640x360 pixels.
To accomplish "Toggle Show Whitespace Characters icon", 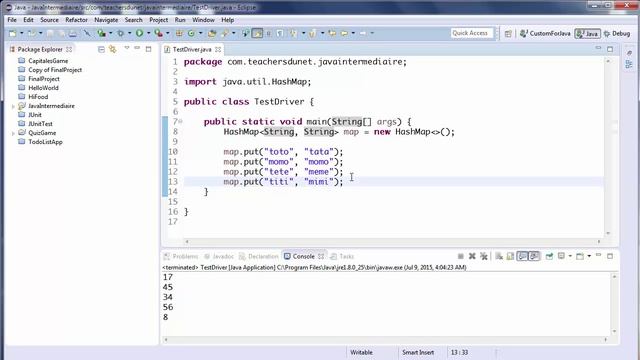I will 280,33.
